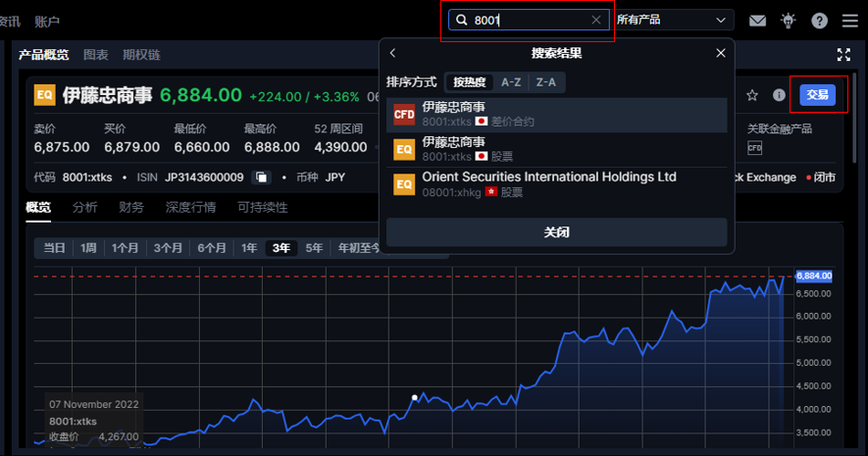Copy ISIN with copy icon
Viewport: 868px width, 456px height.
[261, 177]
